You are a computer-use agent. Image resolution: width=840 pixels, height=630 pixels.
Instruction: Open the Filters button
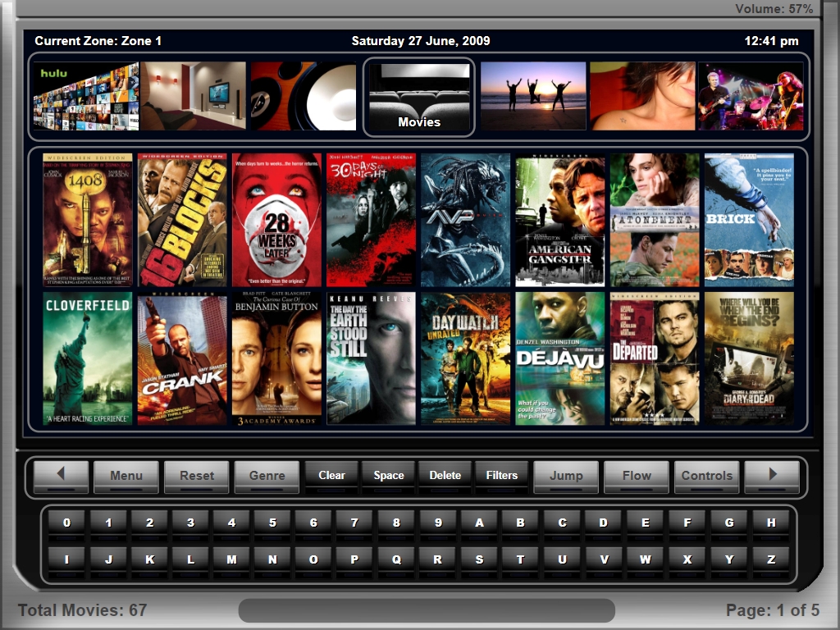pyautogui.click(x=501, y=477)
